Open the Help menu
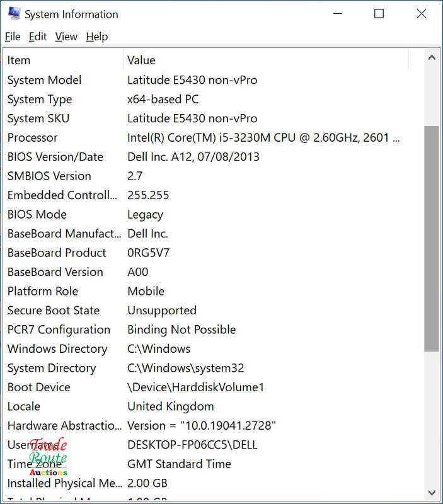 click(97, 37)
